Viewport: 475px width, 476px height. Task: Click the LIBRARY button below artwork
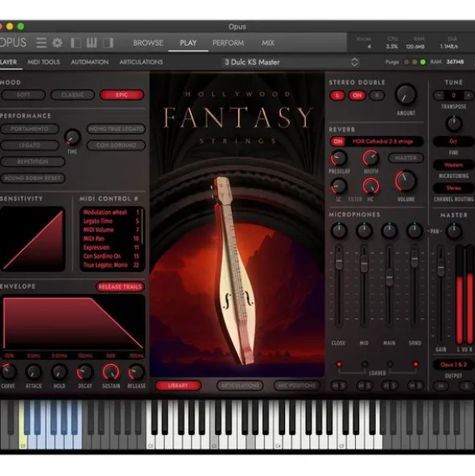point(178,386)
